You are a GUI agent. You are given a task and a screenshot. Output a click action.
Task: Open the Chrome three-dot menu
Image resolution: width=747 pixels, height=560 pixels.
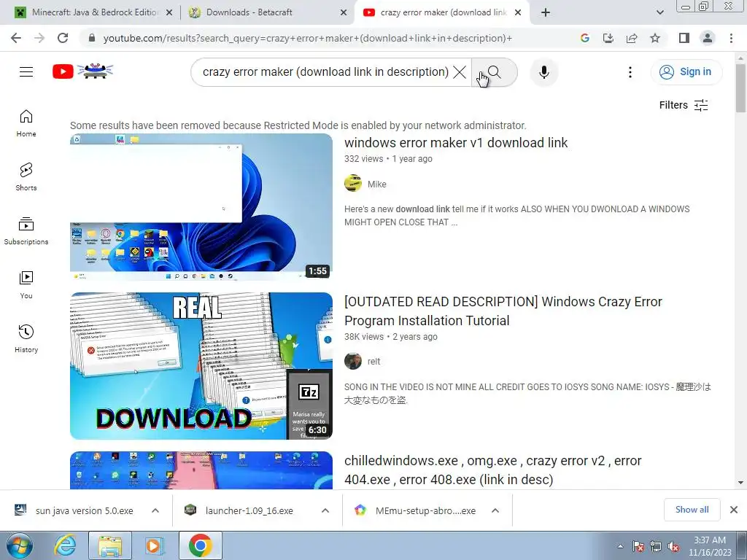click(x=731, y=38)
